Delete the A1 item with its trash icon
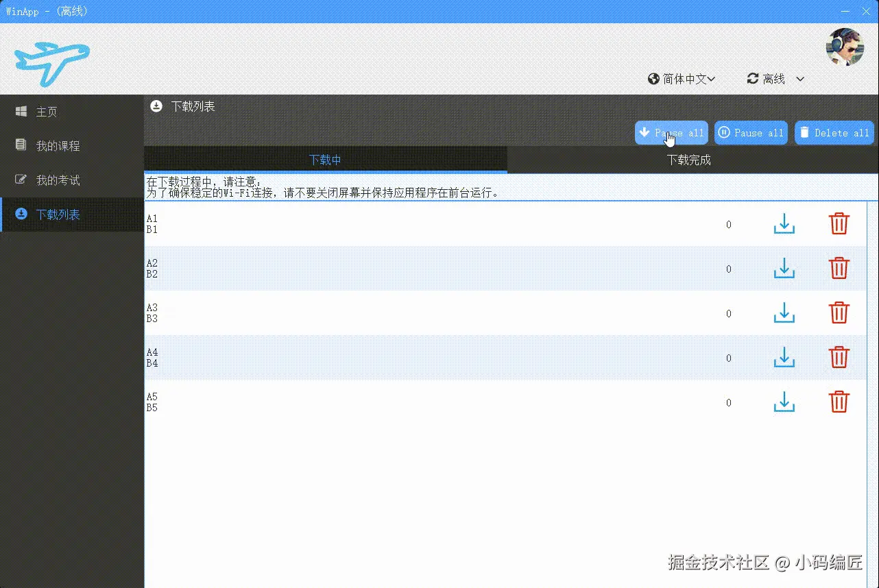 pos(839,224)
